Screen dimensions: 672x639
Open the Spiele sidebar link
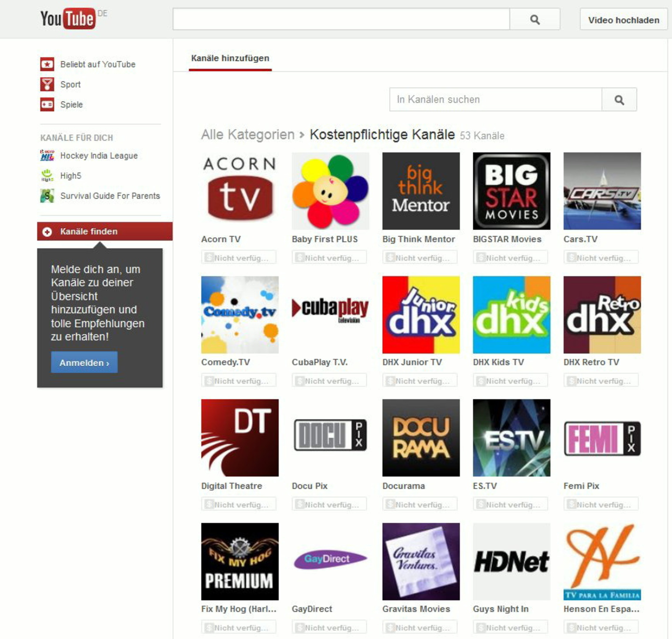click(71, 104)
